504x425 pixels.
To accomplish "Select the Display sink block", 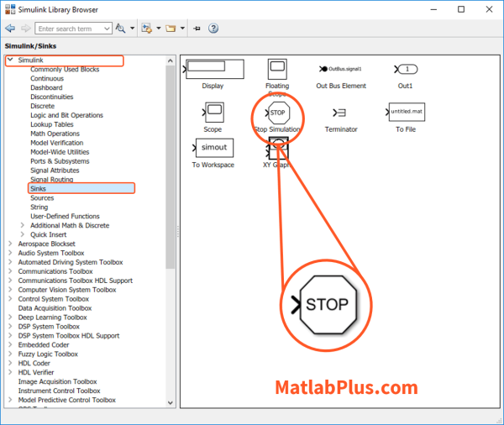I will pos(213,69).
